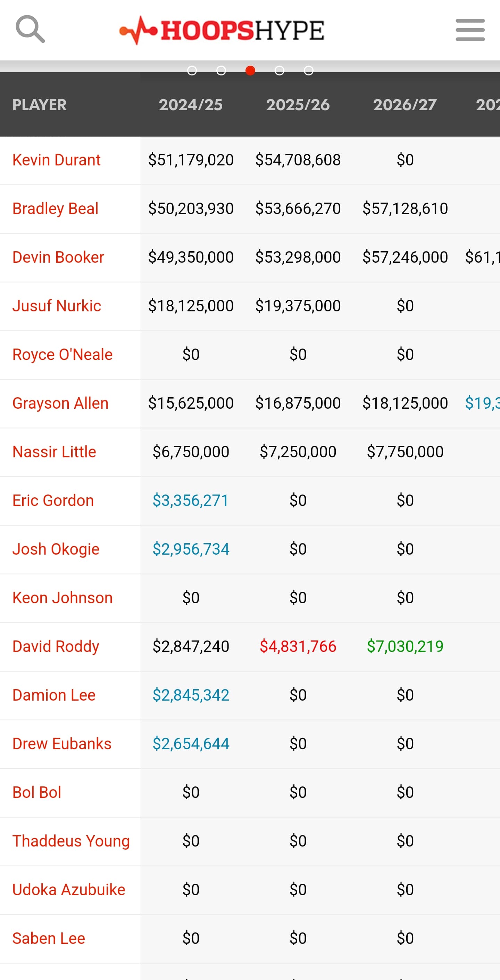This screenshot has width=500, height=980.
Task: Click the Bradley Beal link
Action: (55, 209)
